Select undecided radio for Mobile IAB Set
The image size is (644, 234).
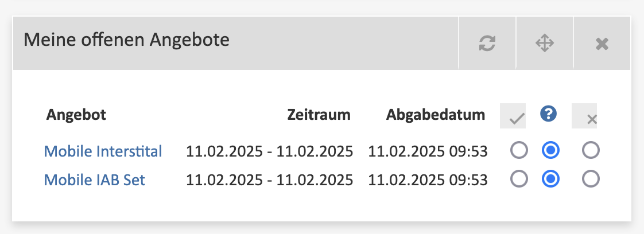550,179
